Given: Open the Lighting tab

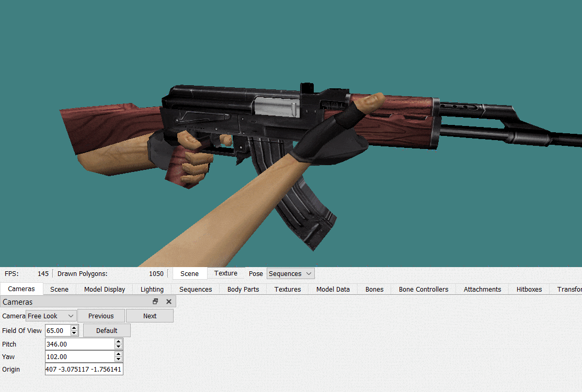Looking at the screenshot, I should tap(152, 289).
